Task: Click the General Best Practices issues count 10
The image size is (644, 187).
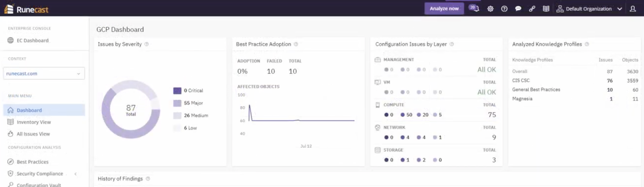Action: click(610, 90)
